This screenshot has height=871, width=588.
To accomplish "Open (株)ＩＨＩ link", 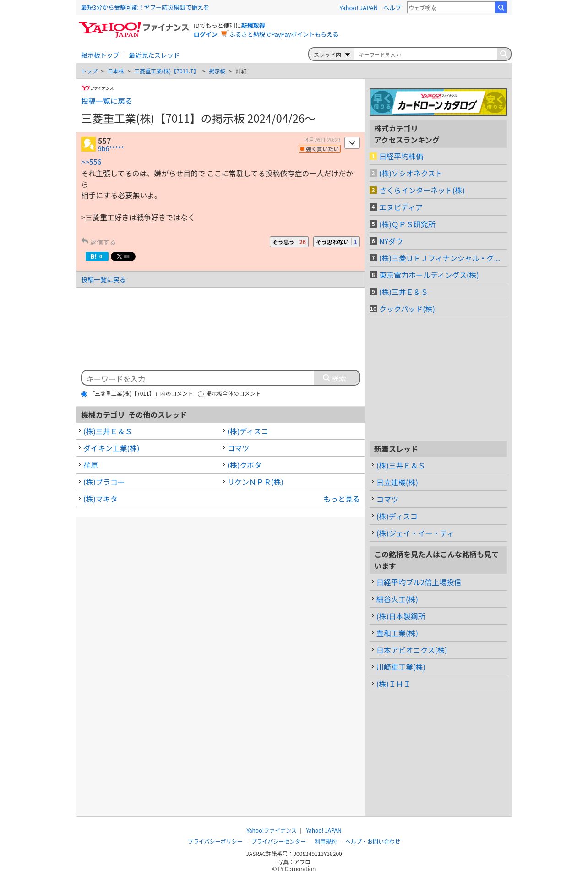I will click(x=393, y=684).
